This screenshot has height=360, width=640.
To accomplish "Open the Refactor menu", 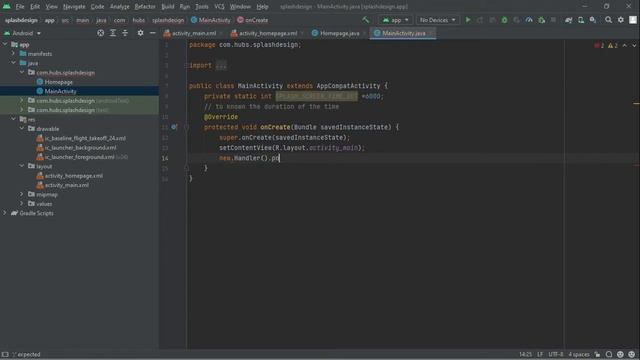I will coord(145,7).
